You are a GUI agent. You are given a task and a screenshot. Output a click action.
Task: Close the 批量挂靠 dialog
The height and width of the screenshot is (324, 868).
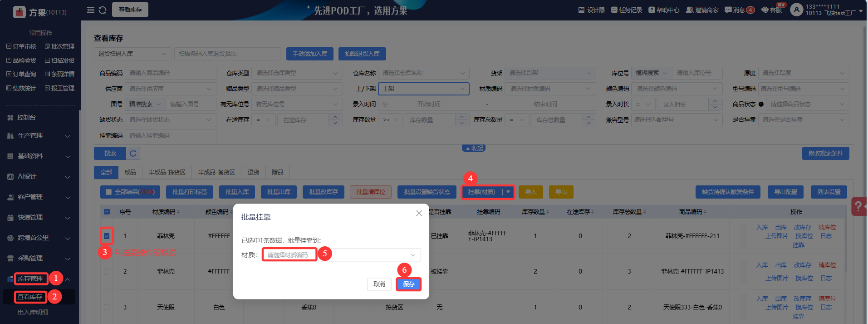[x=419, y=213]
